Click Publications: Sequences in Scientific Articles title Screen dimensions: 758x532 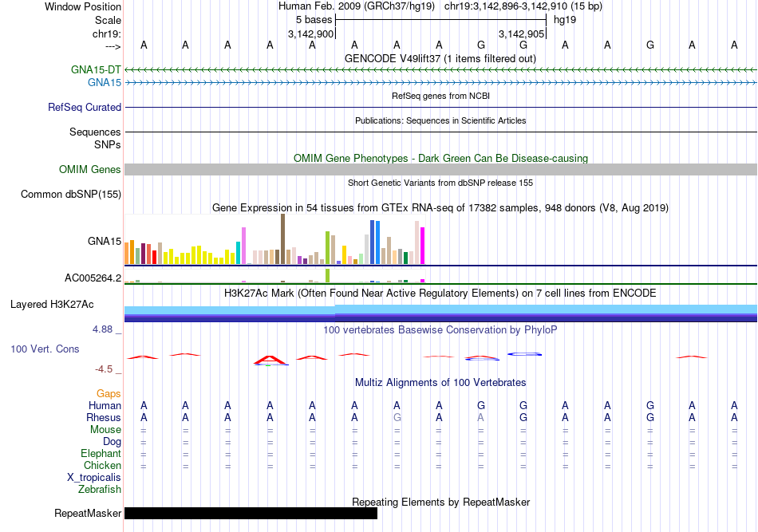440,120
